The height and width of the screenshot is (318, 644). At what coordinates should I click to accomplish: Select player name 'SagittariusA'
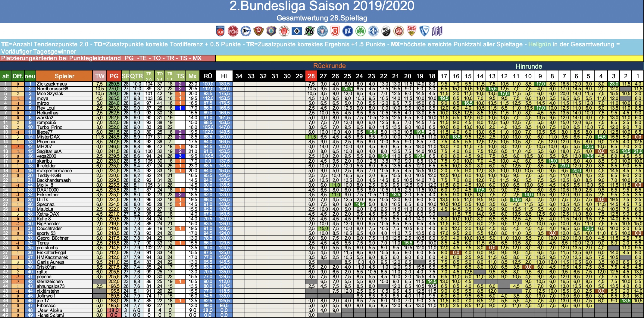(49, 151)
